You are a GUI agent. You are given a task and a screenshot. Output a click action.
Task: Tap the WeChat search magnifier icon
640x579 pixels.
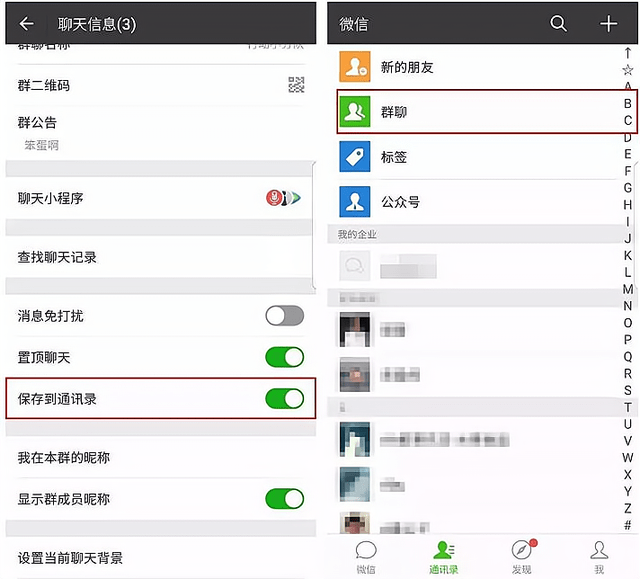click(x=558, y=24)
